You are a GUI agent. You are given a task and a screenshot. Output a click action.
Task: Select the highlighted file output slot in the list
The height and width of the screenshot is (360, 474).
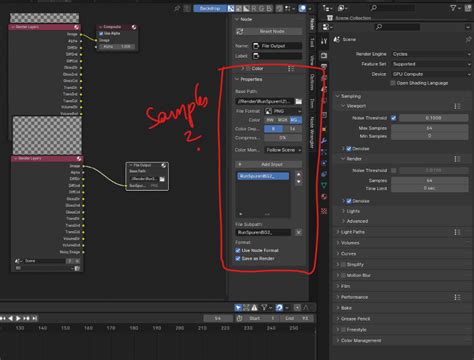click(x=263, y=176)
